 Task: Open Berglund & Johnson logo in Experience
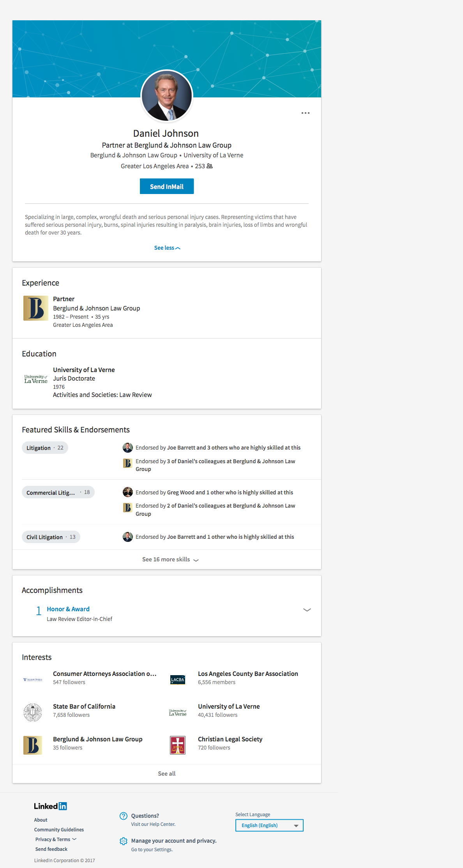point(36,308)
